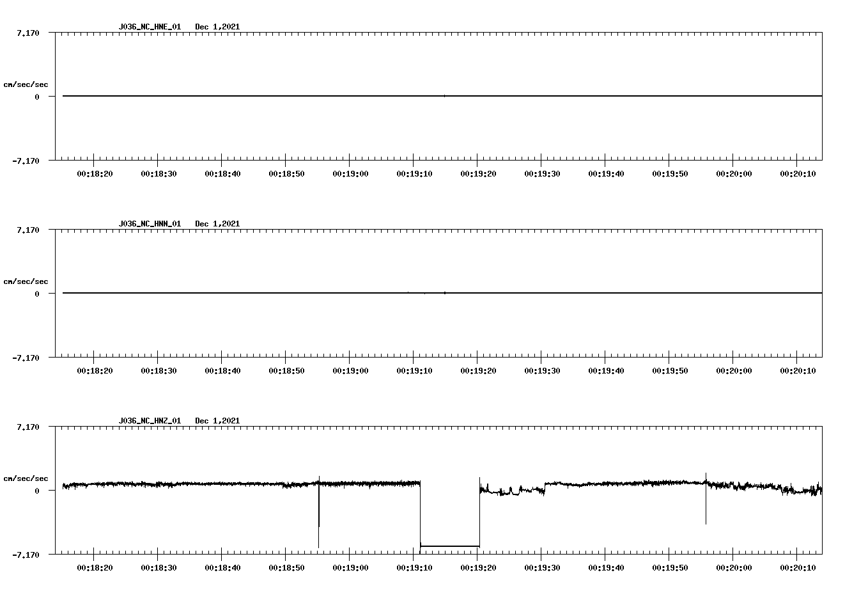
Task: Click 00:18:20 time label under HNE plot
Action: pos(95,174)
